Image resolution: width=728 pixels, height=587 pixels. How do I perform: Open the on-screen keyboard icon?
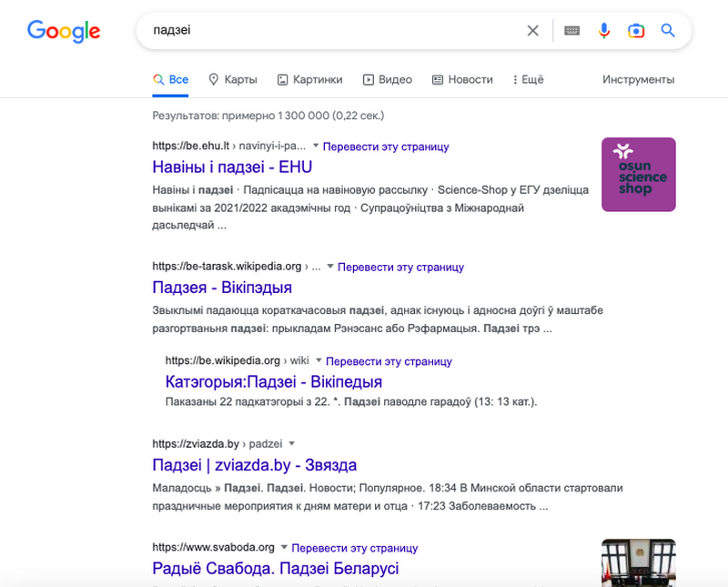[572, 31]
